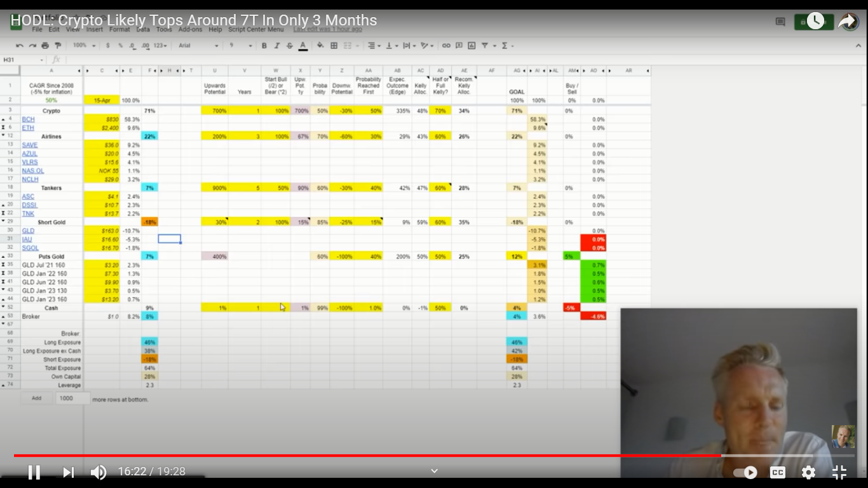Open horizontal align dropdown
Image resolution: width=868 pixels, height=488 pixels.
click(x=374, y=46)
